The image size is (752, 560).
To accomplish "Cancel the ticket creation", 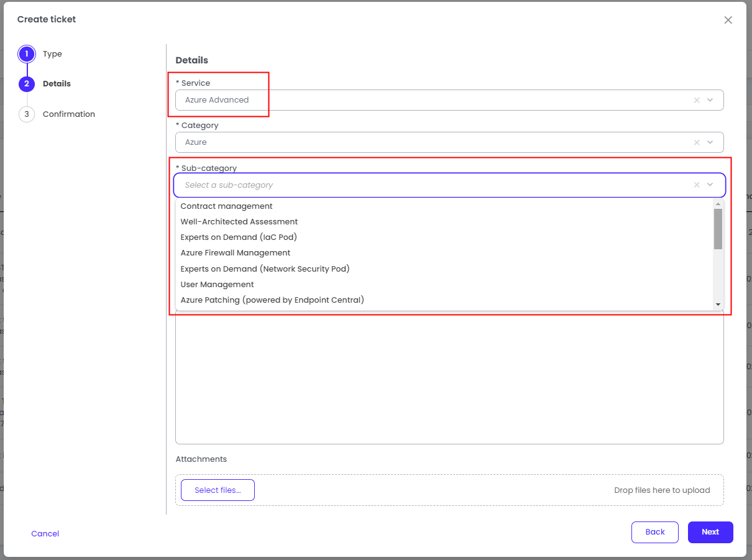I will coord(45,534).
